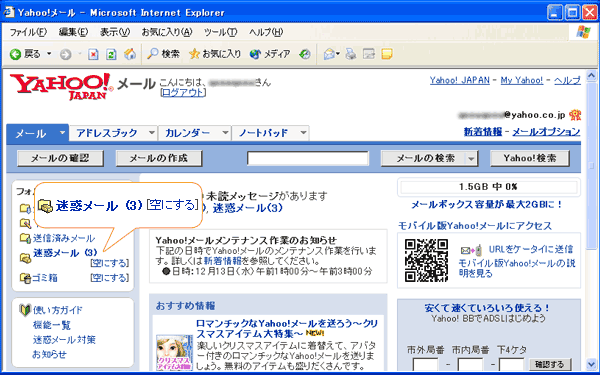This screenshot has height=375, width=600.
Task: Expand the カレンダー tab dropdown arrow
Action: [226, 133]
